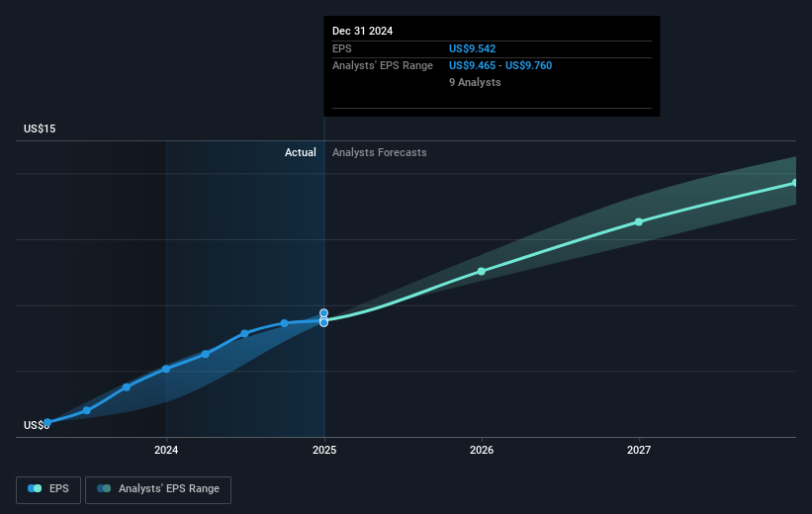This screenshot has height=514, width=812.
Task: Select the 2027 EPS forecast point
Action: tap(639, 221)
